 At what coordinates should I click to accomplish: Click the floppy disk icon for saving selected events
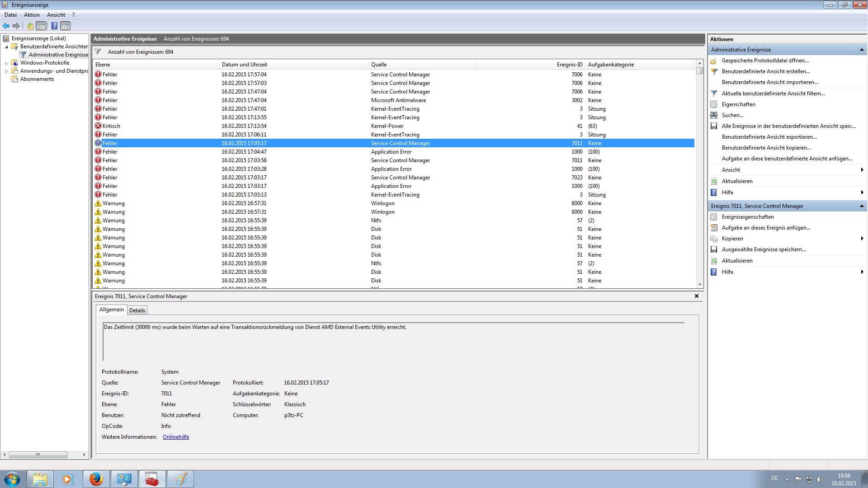coord(714,249)
